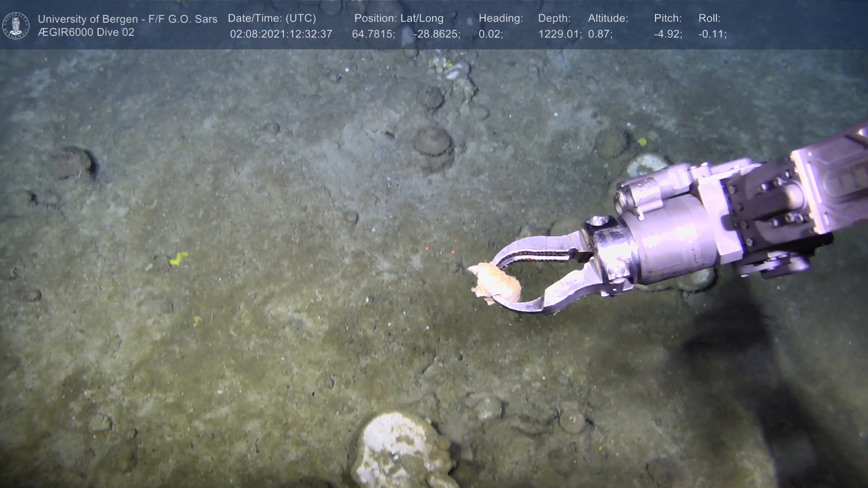
Task: Click the University of Bergen - F/F G.O. Sars text
Action: (x=127, y=19)
